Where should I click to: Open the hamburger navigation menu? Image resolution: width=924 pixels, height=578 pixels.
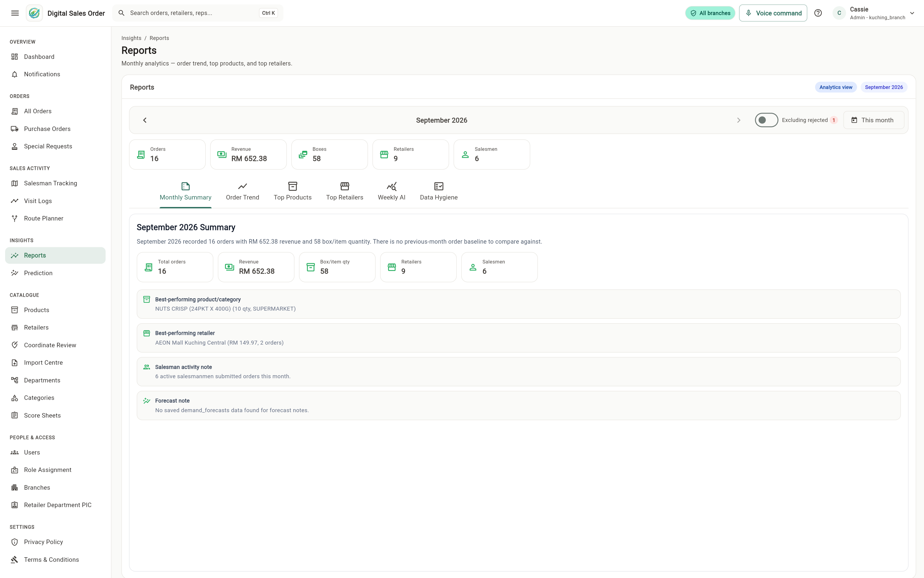15,13
